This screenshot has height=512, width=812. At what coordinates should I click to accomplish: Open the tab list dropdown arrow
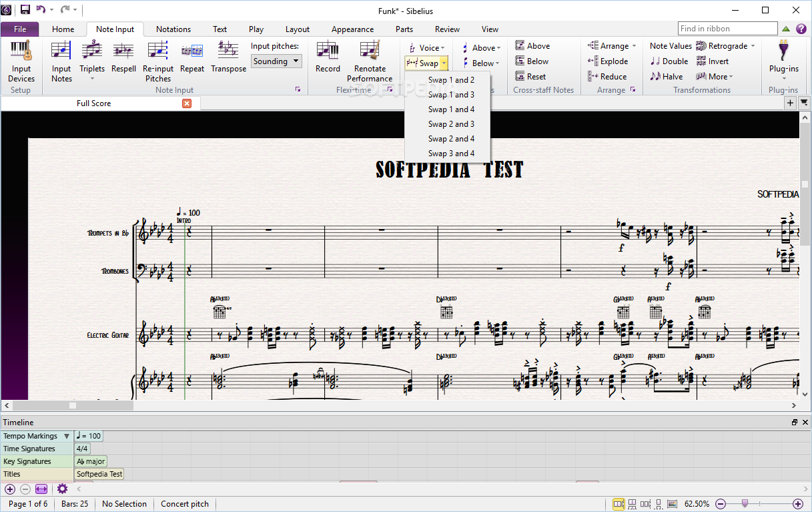tap(804, 103)
